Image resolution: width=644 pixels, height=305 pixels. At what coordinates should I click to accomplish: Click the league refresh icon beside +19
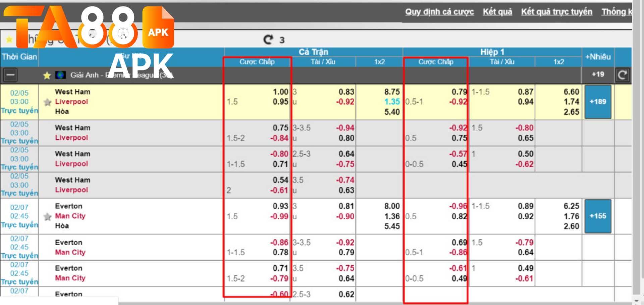[622, 75]
